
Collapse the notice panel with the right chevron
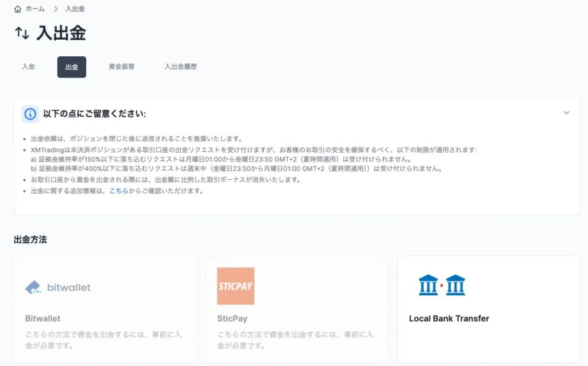pos(566,113)
